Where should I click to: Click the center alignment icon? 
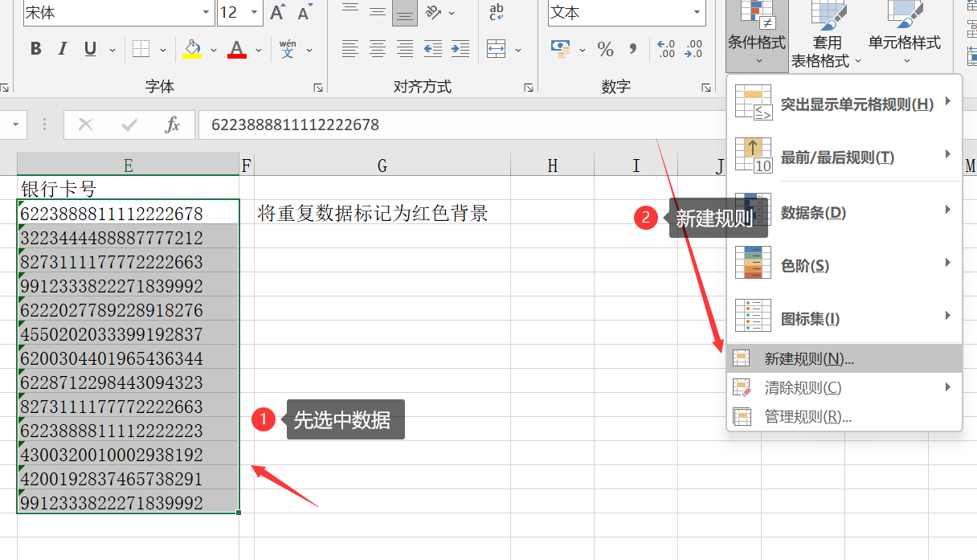[377, 50]
